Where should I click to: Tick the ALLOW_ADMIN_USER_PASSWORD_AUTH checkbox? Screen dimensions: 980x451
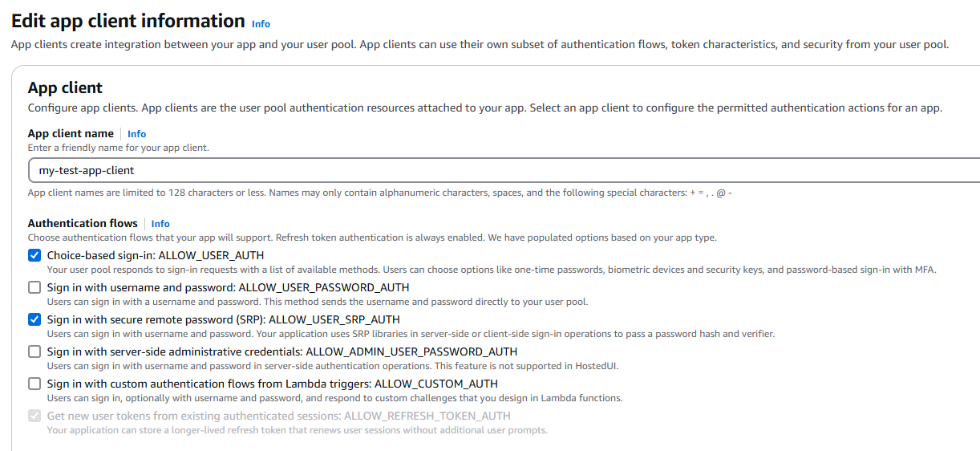[x=34, y=351]
